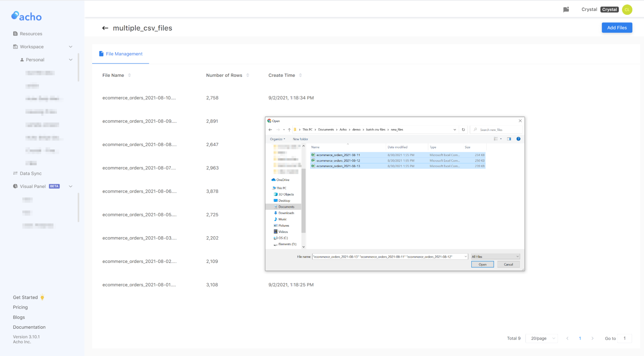644x356 pixels.
Task: Go back from multiple_csv_files page
Action: pyautogui.click(x=105, y=28)
